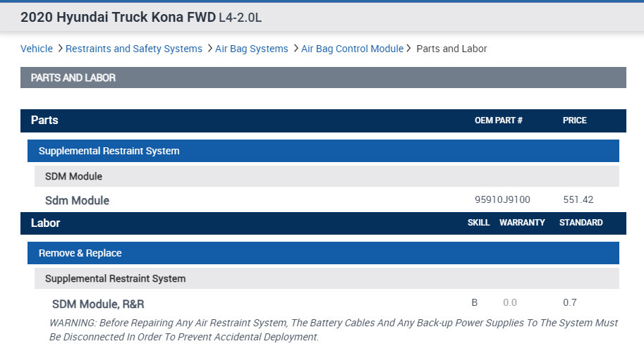Click the STANDARD labor column header

(581, 223)
